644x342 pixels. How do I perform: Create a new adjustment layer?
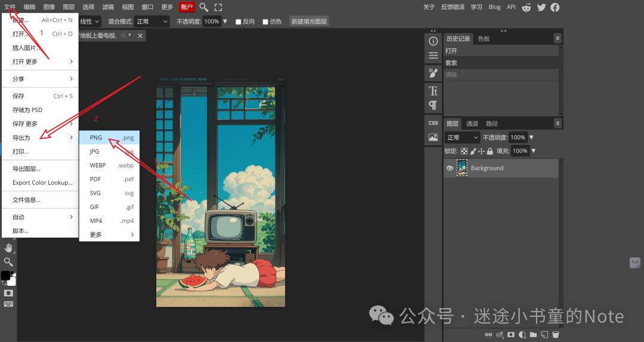coord(522,335)
